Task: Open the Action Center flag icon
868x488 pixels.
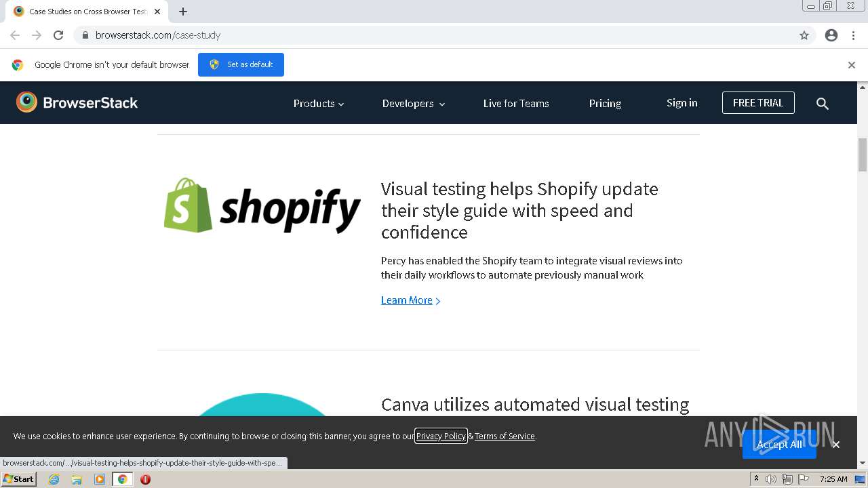Action: click(804, 479)
